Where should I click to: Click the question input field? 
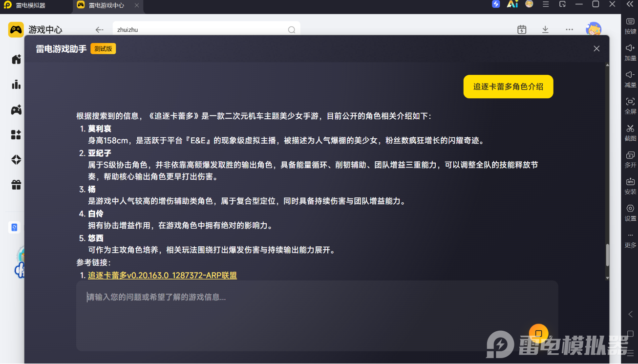[317, 316]
